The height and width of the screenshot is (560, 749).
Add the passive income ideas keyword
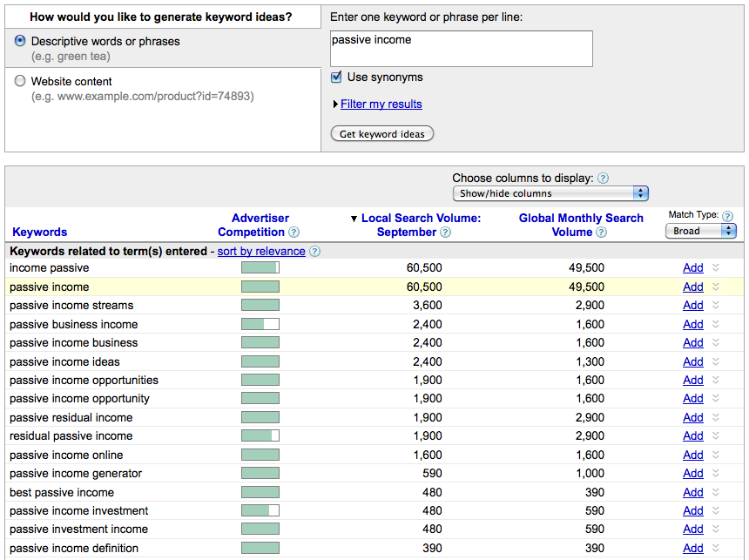pos(693,361)
